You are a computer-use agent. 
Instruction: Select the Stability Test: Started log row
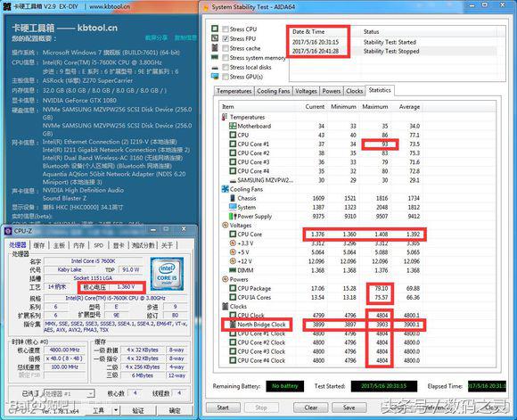coord(392,42)
